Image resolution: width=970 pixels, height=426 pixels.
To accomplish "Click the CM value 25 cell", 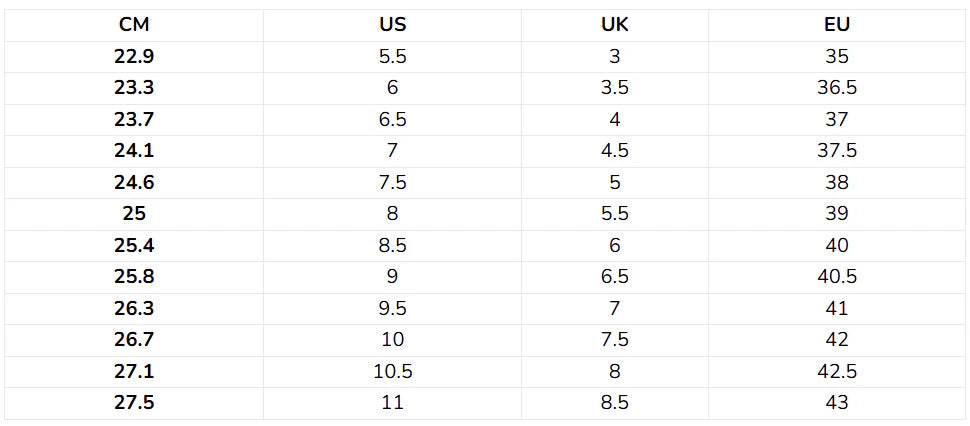I will point(134,214).
